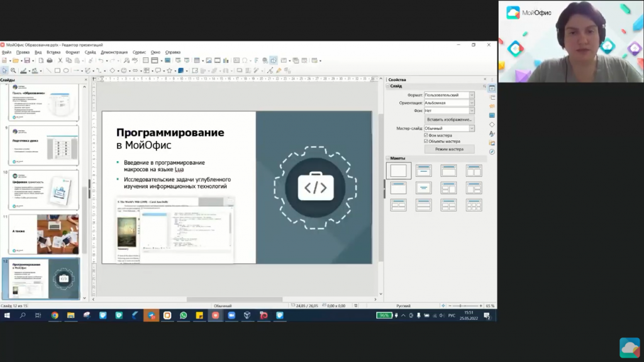
Task: Select the Line drawing tool
Action: coord(48,71)
